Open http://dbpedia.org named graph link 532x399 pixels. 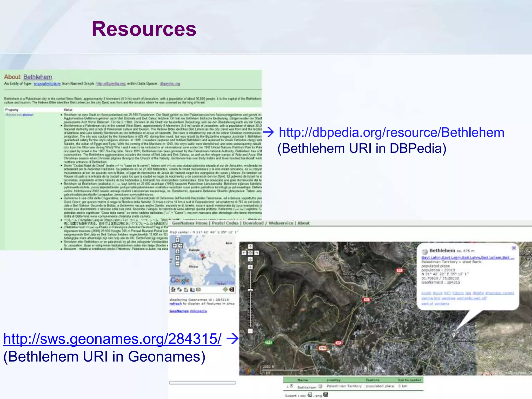point(111,84)
